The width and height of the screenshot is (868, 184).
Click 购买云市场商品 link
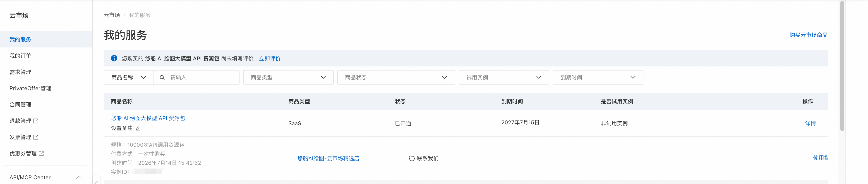tap(808, 35)
